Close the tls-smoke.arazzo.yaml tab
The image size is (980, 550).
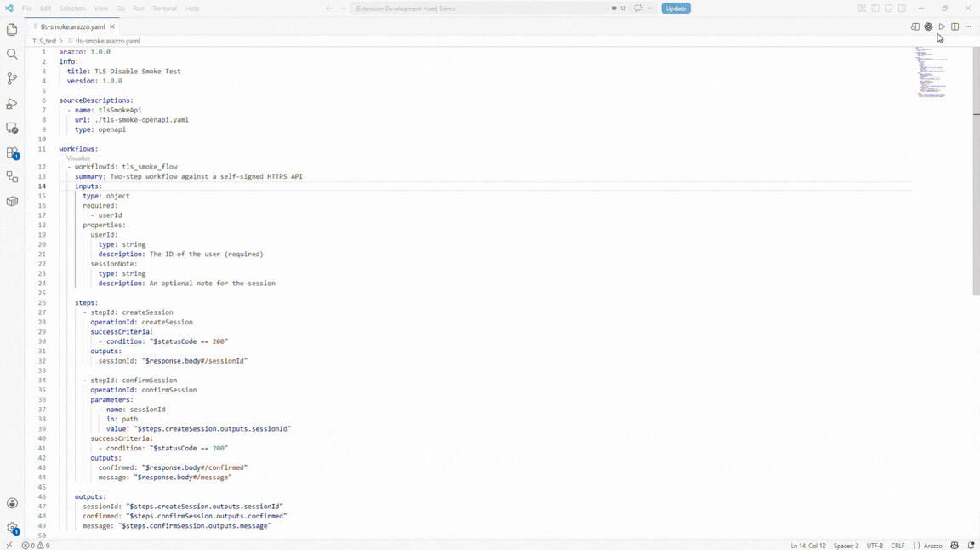pos(112,27)
